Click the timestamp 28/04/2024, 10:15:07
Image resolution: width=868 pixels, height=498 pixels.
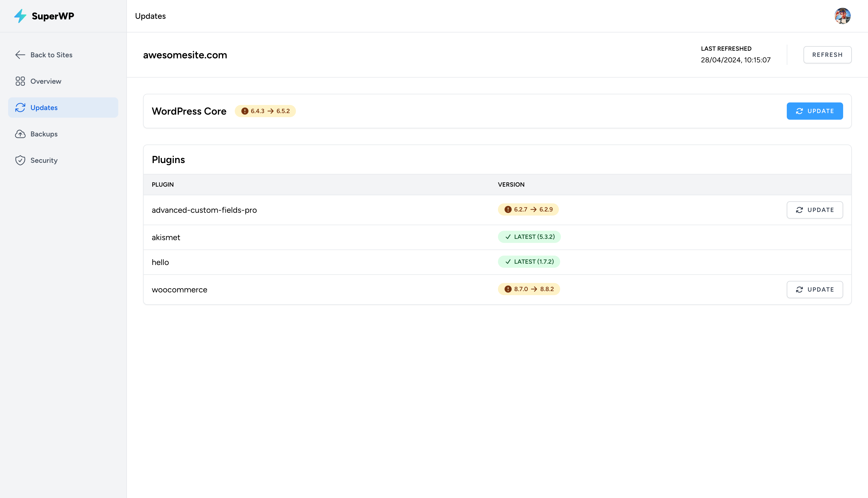[736, 60]
